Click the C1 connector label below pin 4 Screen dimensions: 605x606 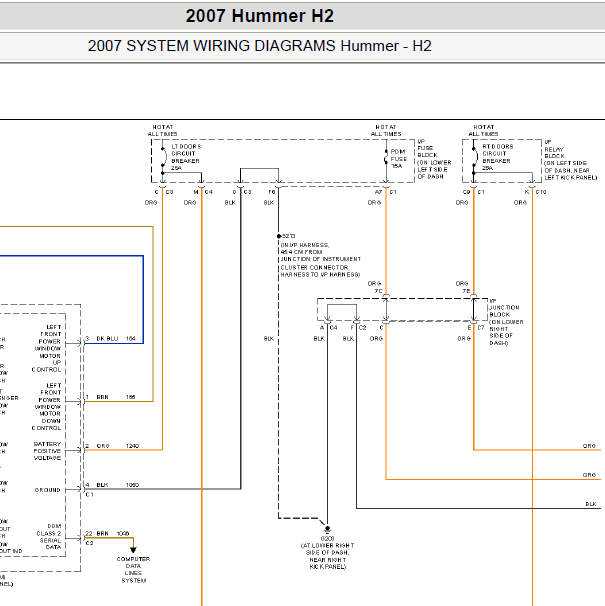(89, 495)
